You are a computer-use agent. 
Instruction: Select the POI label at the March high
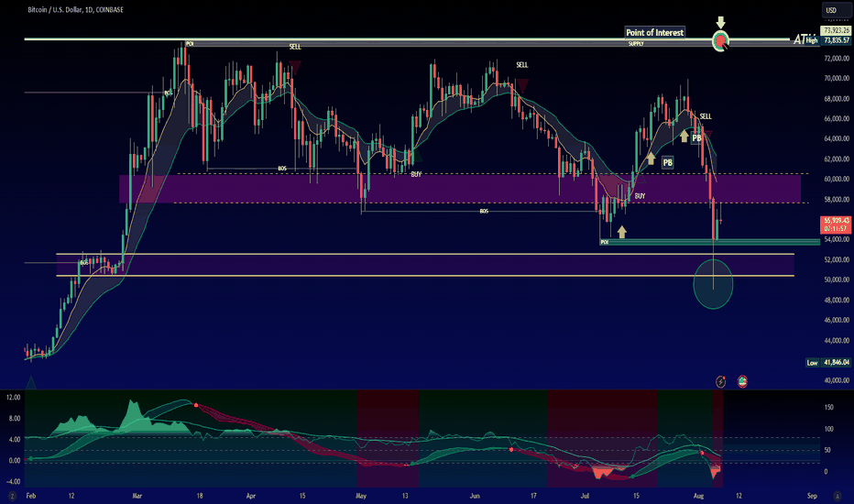[x=190, y=44]
